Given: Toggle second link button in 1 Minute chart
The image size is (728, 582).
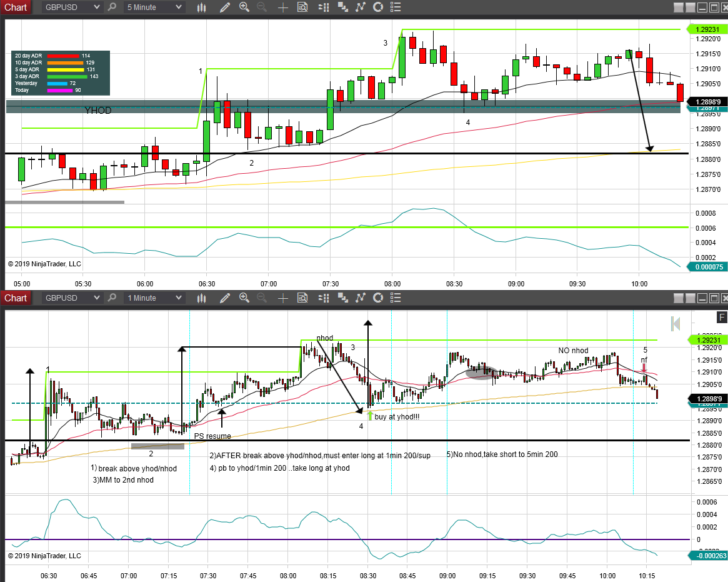Looking at the screenshot, I should click(x=690, y=298).
